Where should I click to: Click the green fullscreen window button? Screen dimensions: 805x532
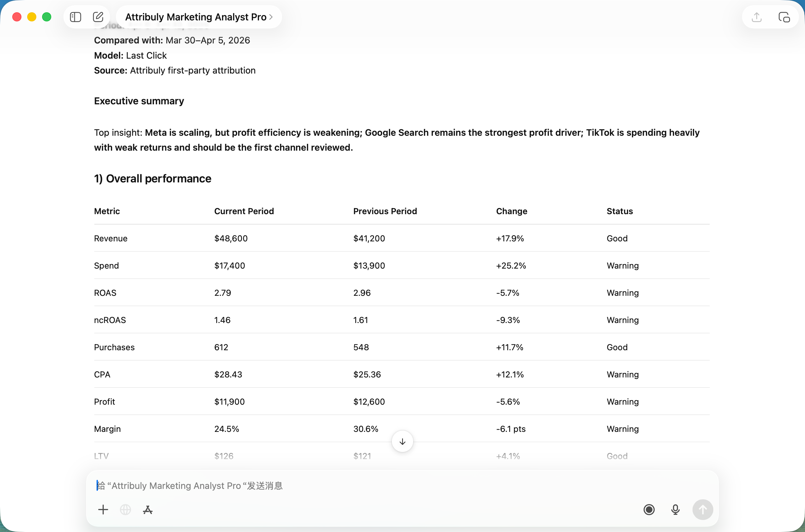point(47,17)
